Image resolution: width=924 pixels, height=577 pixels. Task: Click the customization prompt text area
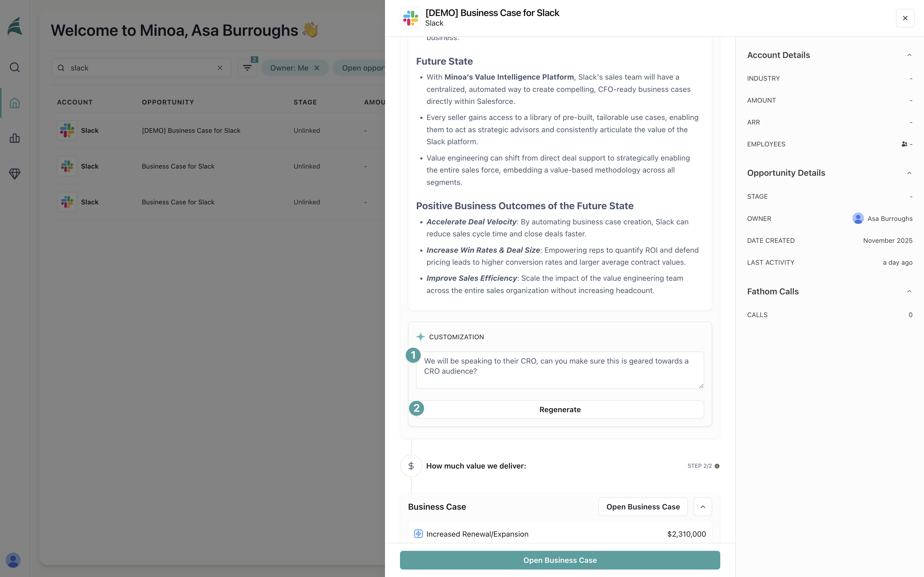pos(560,370)
